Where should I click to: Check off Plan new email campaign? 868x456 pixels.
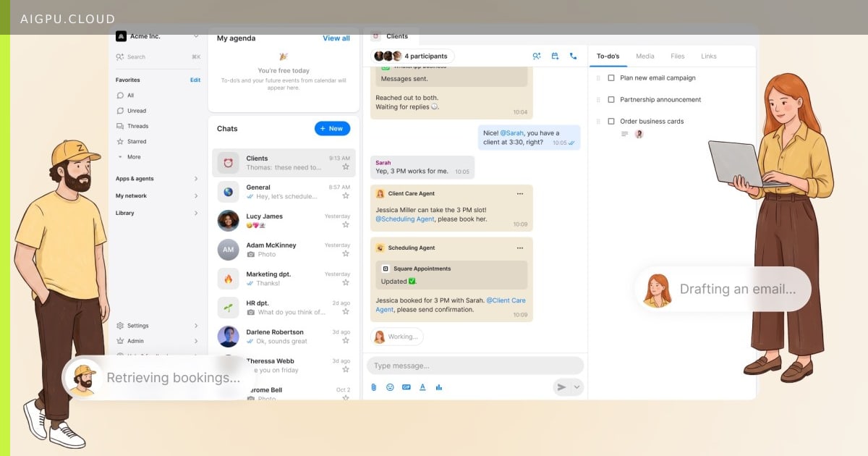tap(611, 77)
